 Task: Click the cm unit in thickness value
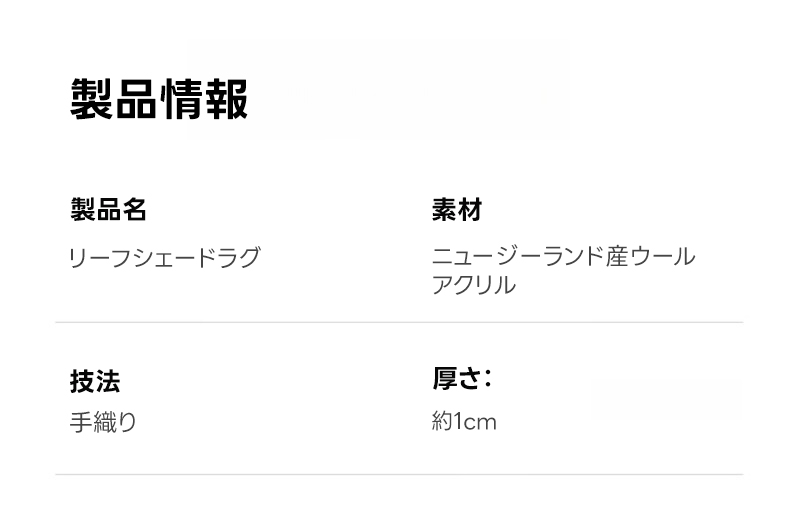pyautogui.click(x=482, y=423)
